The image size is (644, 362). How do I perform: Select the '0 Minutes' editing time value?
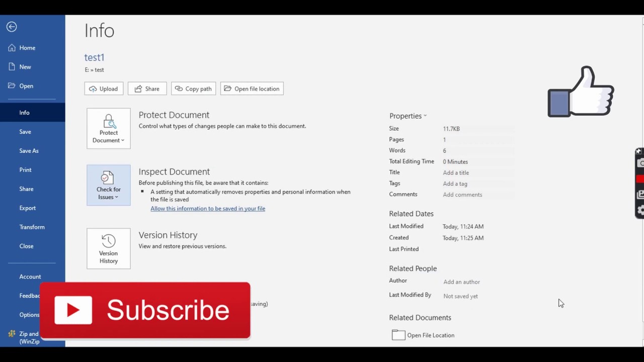coord(455,162)
